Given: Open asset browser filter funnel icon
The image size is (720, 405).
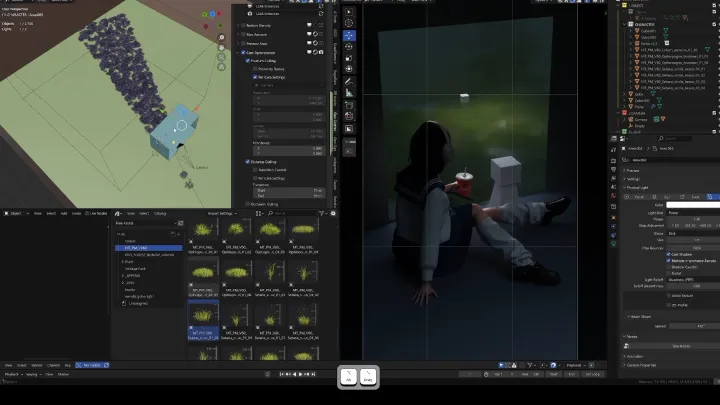Looking at the screenshot, I should (321, 213).
